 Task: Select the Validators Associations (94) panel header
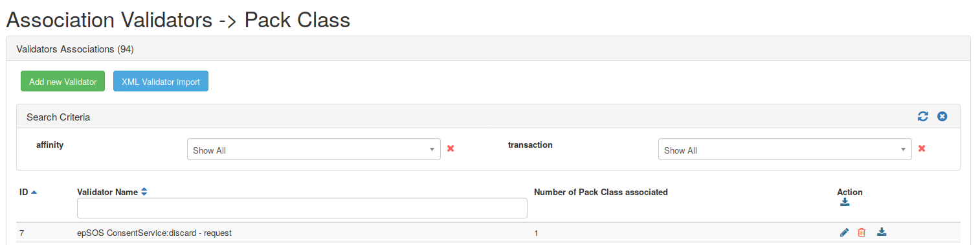[x=488, y=49]
